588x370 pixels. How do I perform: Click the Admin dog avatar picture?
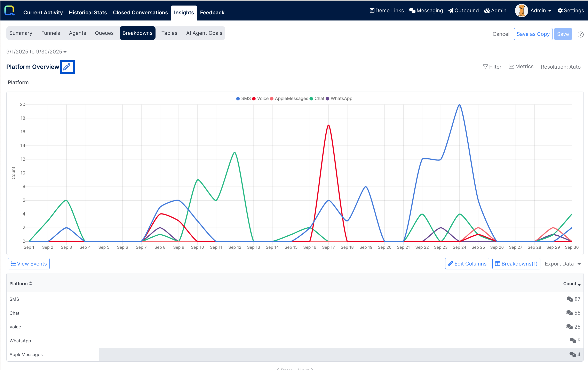[x=521, y=10]
